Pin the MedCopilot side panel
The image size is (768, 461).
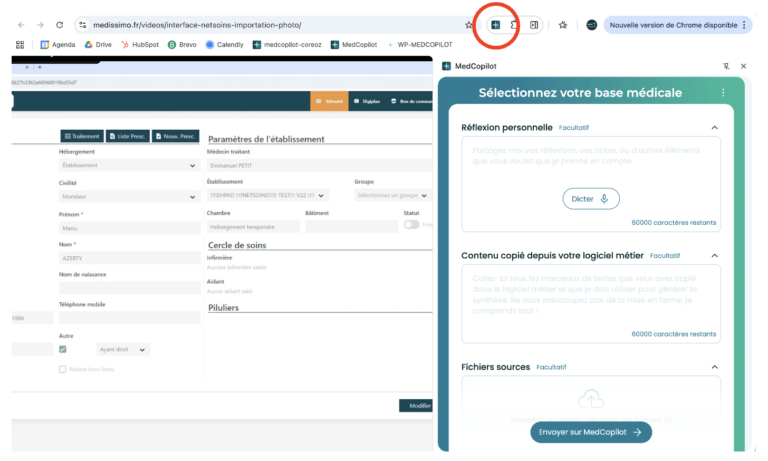coord(726,66)
